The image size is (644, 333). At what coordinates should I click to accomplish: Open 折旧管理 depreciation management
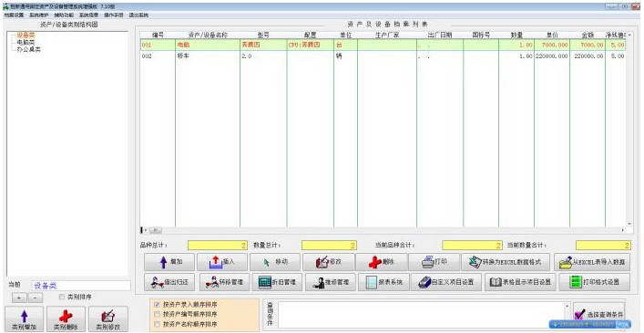pyautogui.click(x=277, y=282)
